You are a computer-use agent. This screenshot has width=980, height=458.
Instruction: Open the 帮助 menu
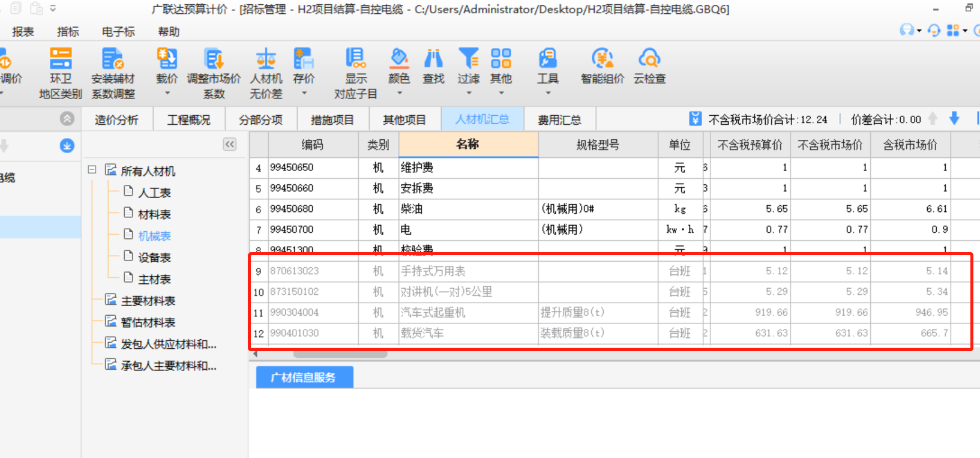click(x=169, y=32)
